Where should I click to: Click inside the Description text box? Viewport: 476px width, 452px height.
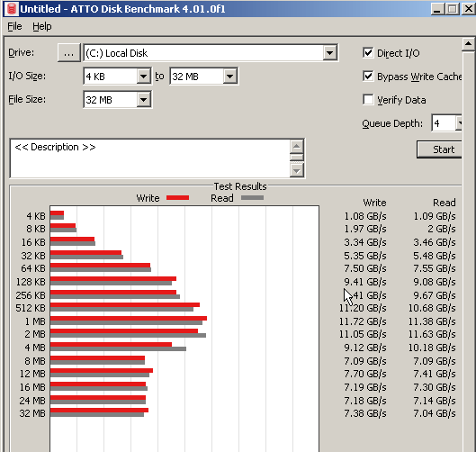point(150,158)
